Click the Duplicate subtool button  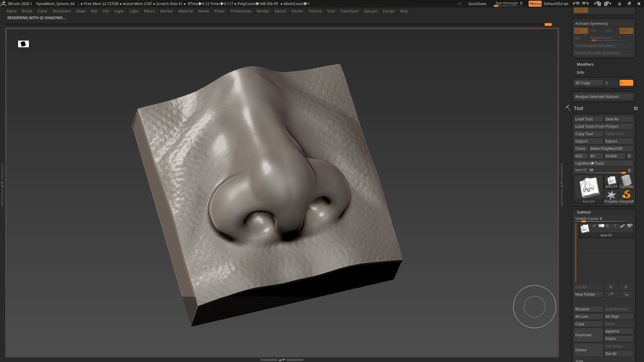pos(588,335)
